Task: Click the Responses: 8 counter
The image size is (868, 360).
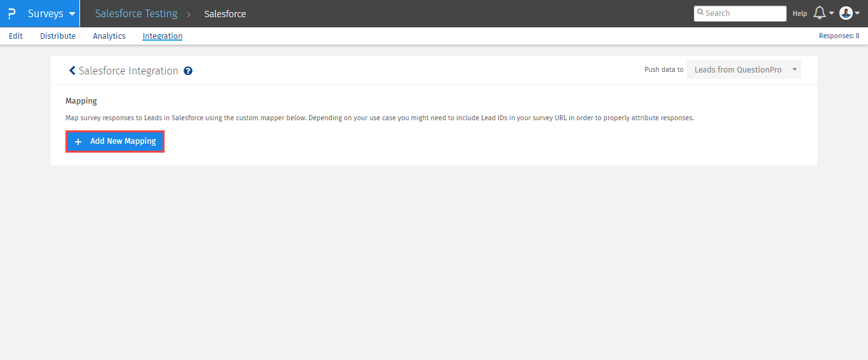Action: [x=839, y=36]
